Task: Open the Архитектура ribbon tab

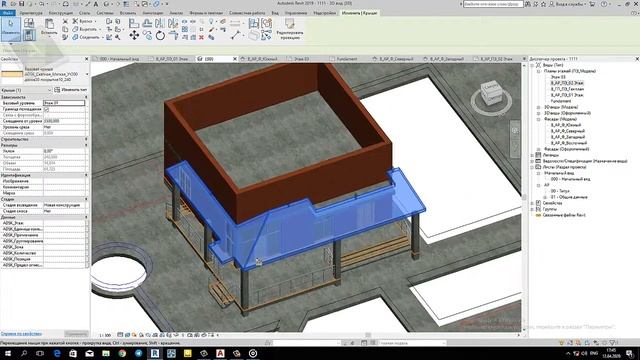Action: click(31, 13)
